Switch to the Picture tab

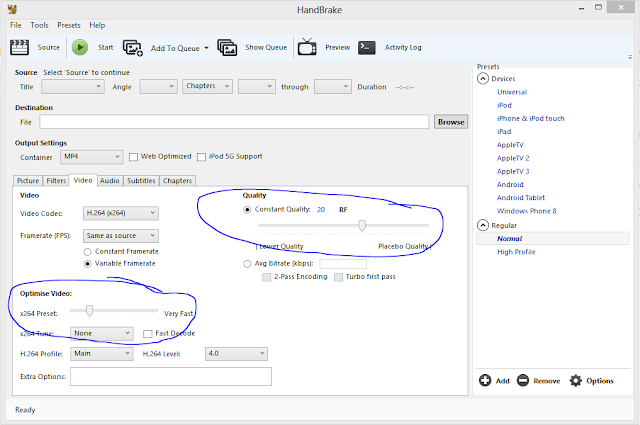28,181
